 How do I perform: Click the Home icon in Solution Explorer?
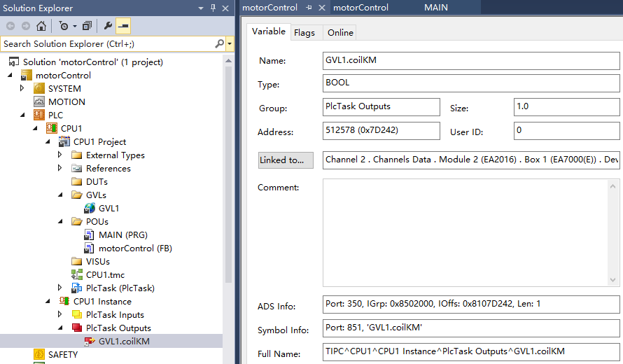tap(41, 26)
